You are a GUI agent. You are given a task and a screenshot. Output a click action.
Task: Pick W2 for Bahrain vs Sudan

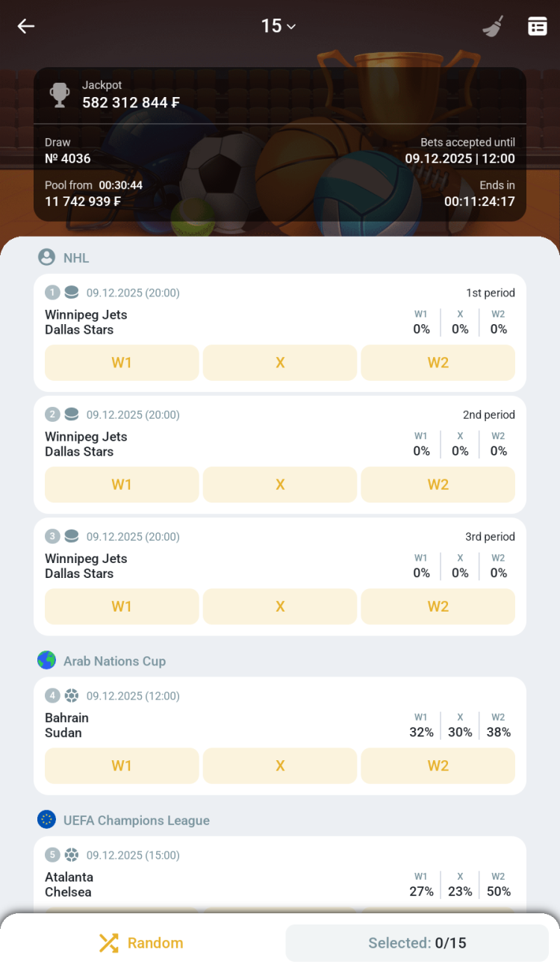tap(438, 766)
